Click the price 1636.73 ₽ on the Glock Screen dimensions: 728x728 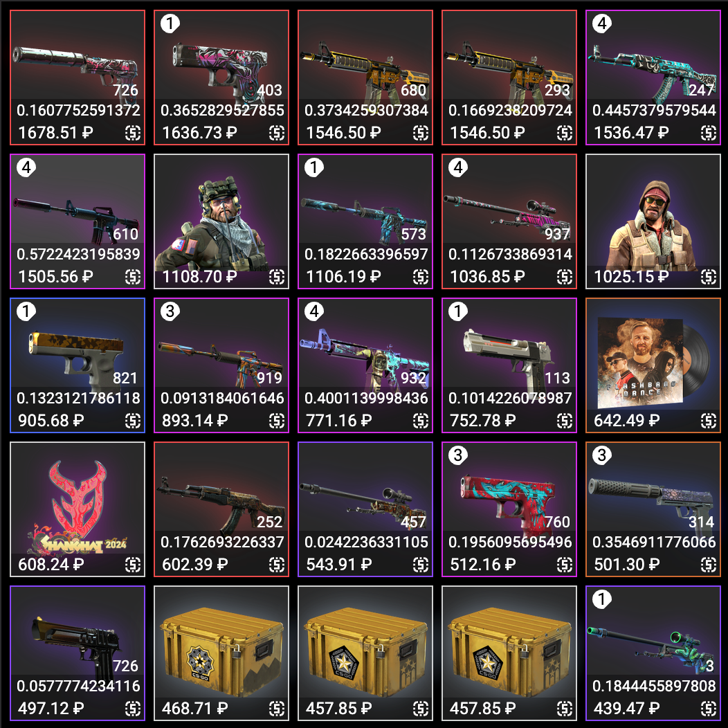point(199,134)
